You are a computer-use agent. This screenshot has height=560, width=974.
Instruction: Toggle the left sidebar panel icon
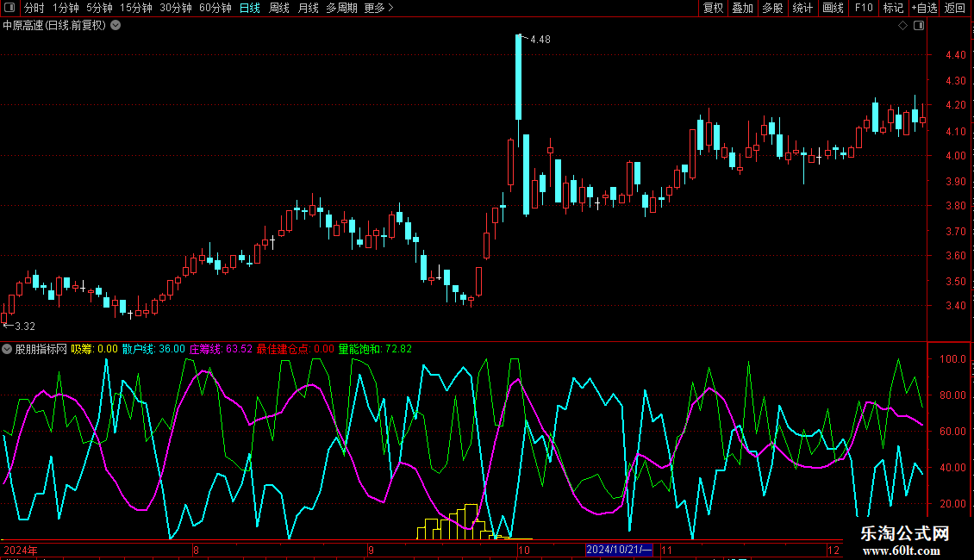tap(9, 8)
